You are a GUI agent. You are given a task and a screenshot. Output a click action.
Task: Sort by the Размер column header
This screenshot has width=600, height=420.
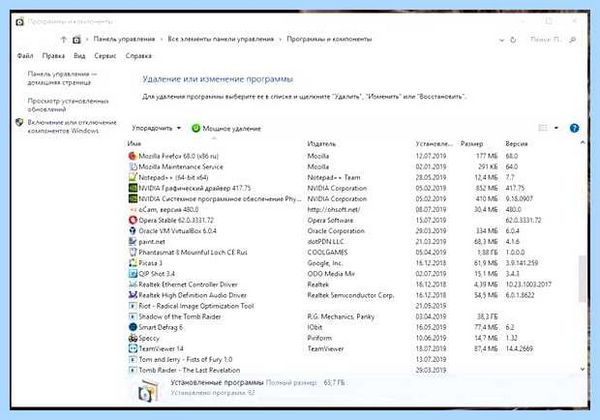(472, 144)
